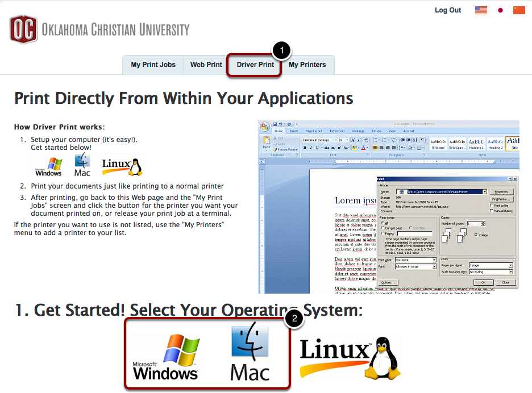Select the Pages radio button in Print dialog

(383, 233)
